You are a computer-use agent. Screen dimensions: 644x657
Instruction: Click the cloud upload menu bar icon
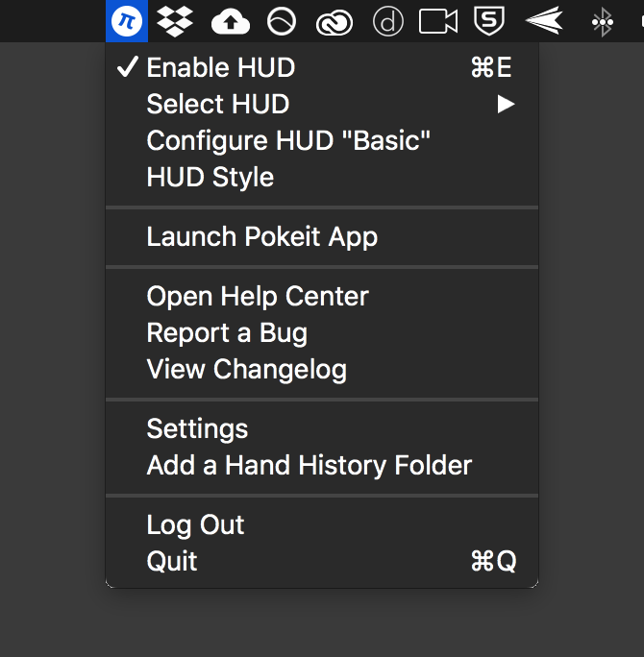pyautogui.click(x=231, y=22)
